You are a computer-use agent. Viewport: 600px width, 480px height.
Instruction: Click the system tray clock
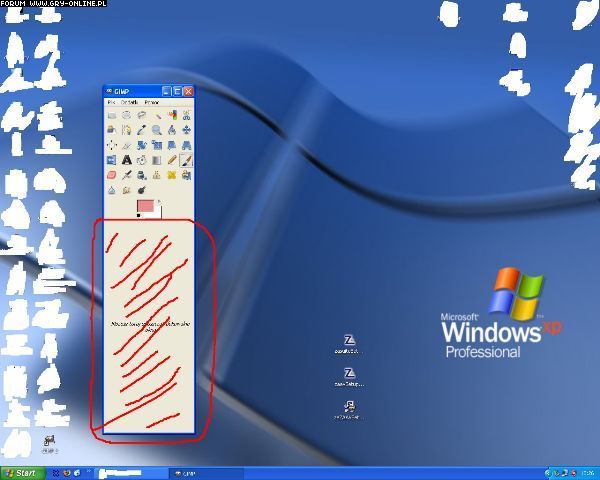587,473
